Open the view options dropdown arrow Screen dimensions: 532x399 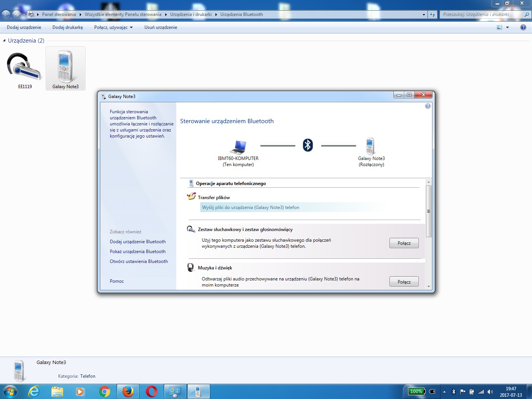coord(507,27)
